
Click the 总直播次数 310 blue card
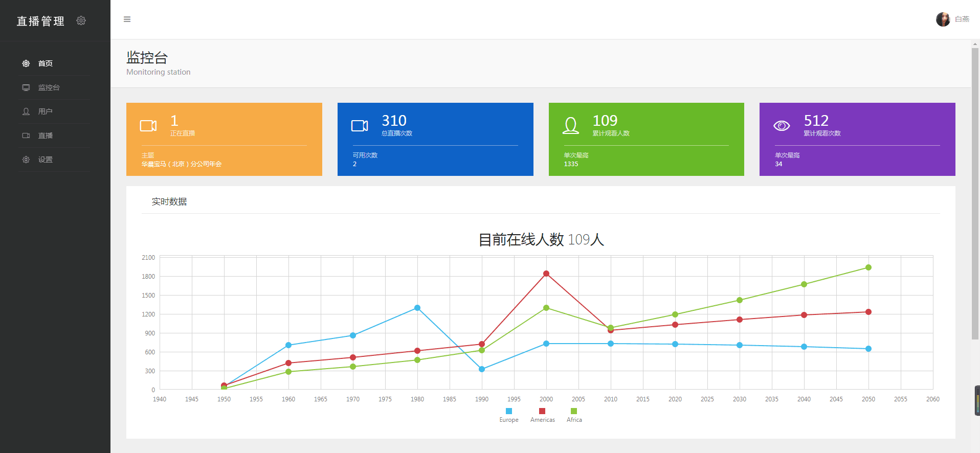click(x=435, y=139)
